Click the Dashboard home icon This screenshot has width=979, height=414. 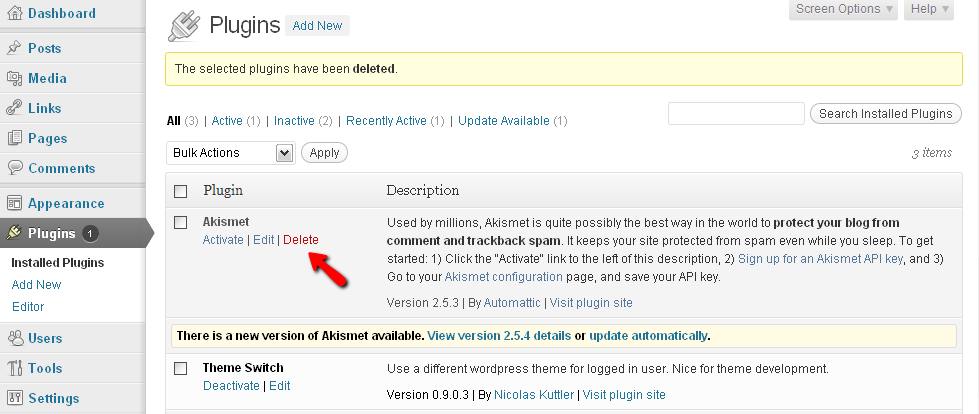coord(14,14)
